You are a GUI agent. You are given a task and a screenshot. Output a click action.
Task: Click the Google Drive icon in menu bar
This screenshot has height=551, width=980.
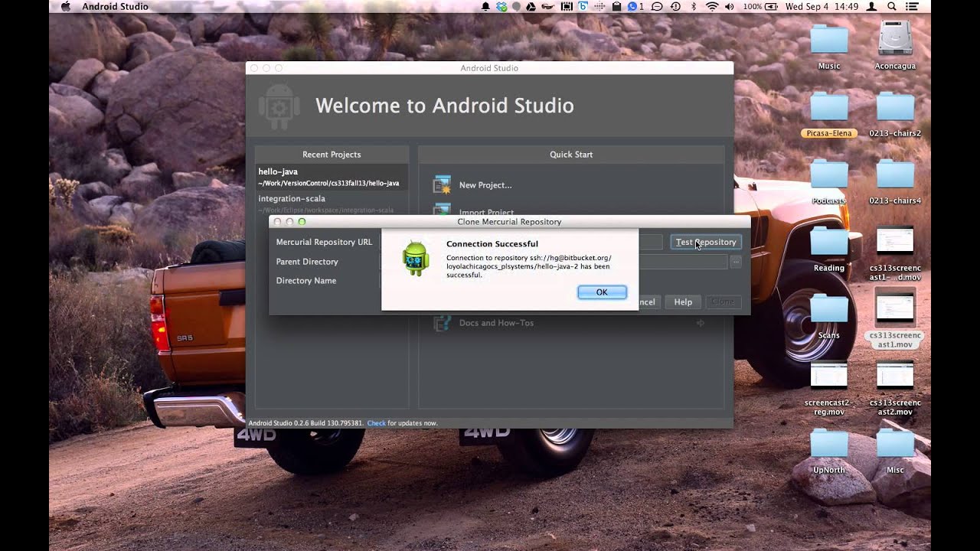[x=530, y=7]
